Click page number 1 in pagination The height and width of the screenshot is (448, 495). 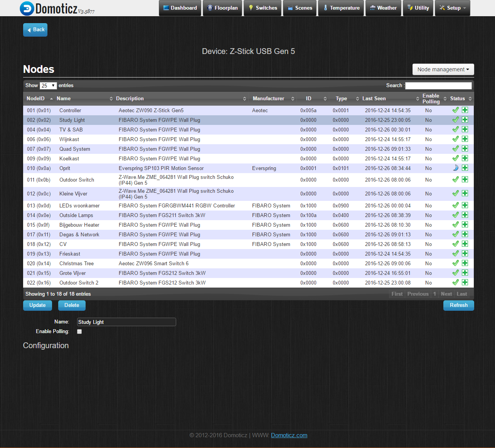tap(434, 294)
